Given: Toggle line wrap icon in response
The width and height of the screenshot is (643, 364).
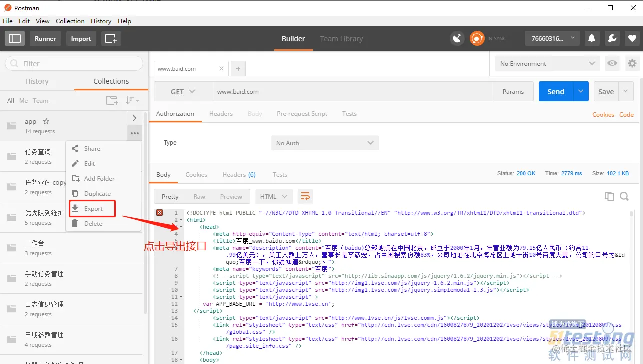Looking at the screenshot, I should pos(305,196).
